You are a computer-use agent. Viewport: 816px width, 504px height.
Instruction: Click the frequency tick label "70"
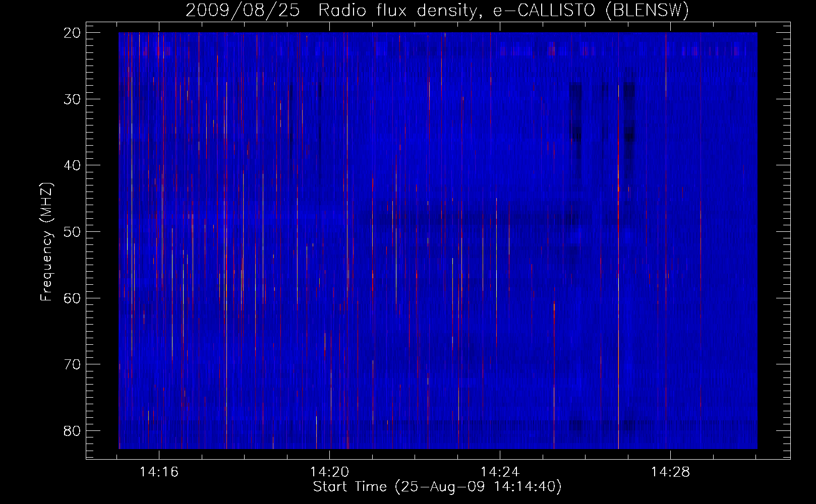(72, 364)
